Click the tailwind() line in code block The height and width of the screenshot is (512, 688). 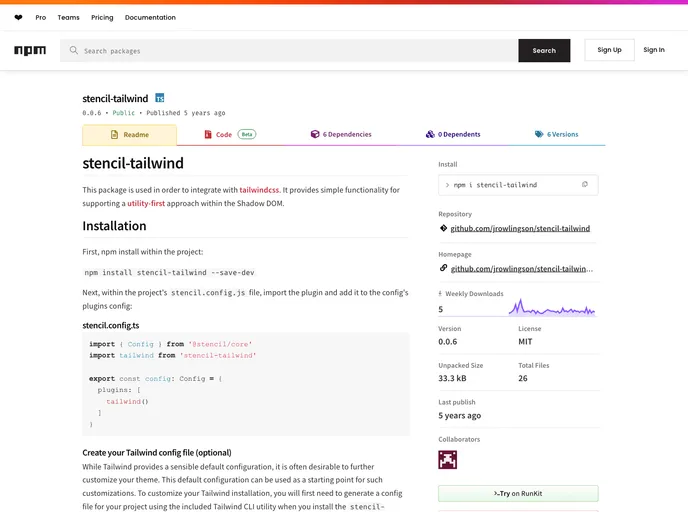pos(127,401)
